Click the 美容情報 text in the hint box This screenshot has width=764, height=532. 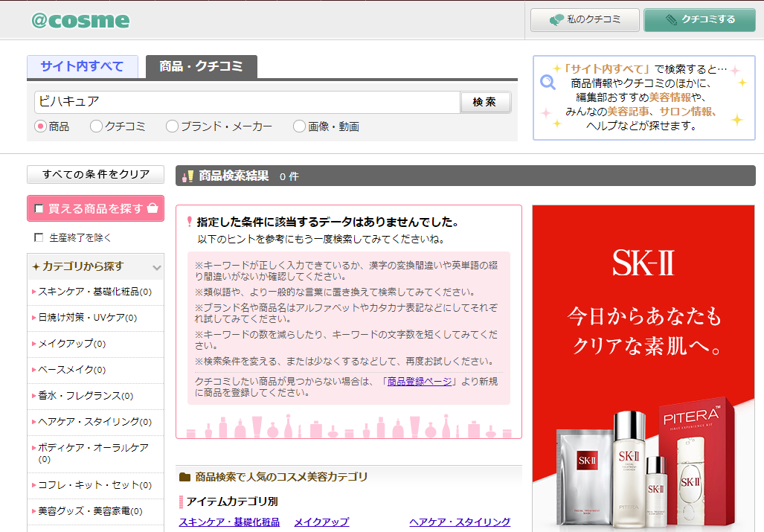coord(670,97)
